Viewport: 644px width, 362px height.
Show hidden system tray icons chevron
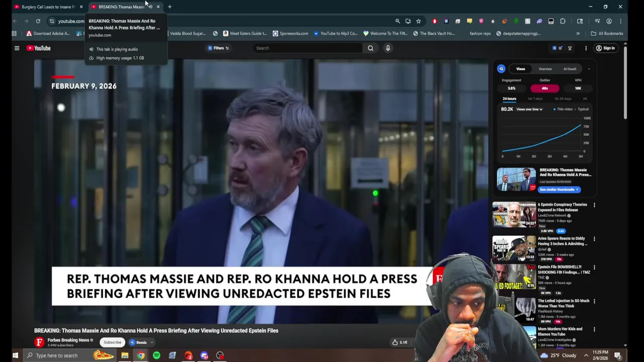[586, 355]
